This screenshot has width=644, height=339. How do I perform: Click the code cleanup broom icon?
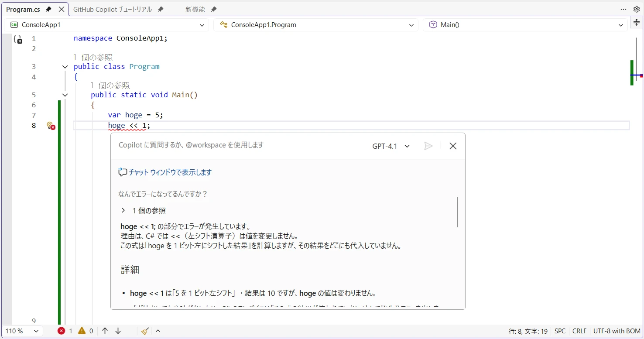pos(145,331)
